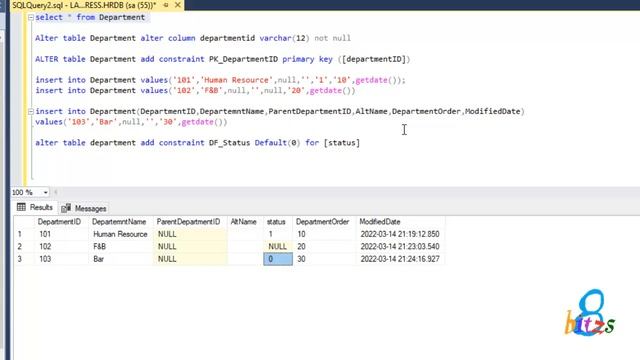This screenshot has width=640, height=360.
Task: Place cursor on PK_DepartmentID in ALTER statement
Action: 243,59
